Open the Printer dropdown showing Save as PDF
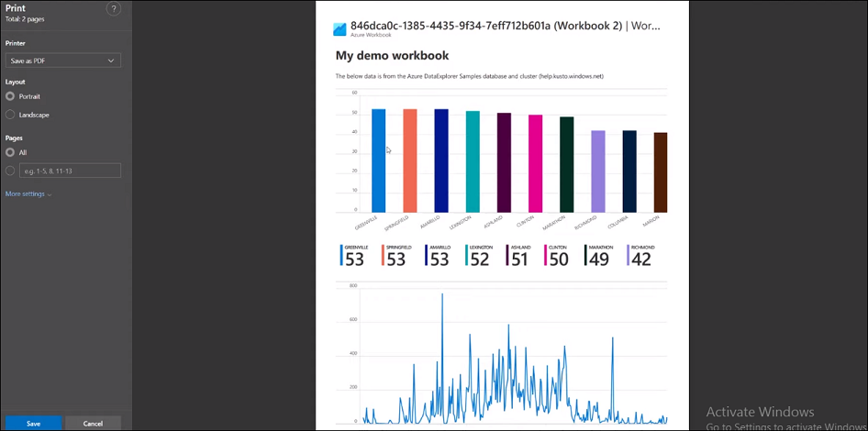Screen dimensions: 868x431 pos(62,61)
